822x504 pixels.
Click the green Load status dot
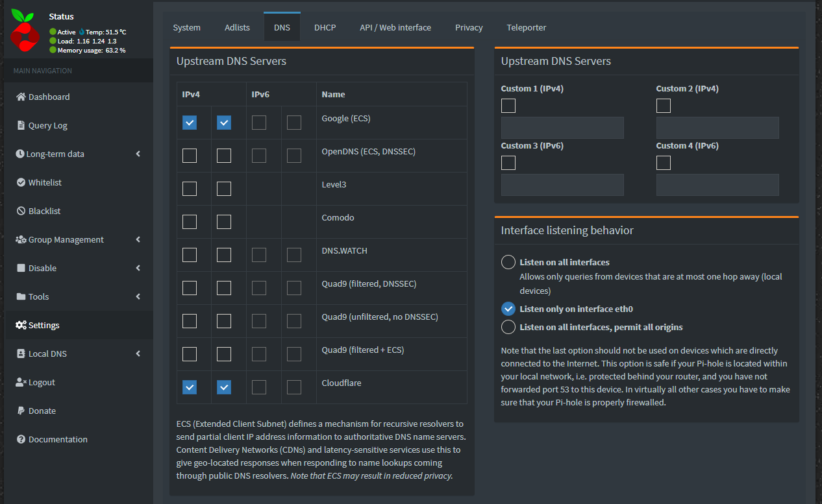coord(53,41)
